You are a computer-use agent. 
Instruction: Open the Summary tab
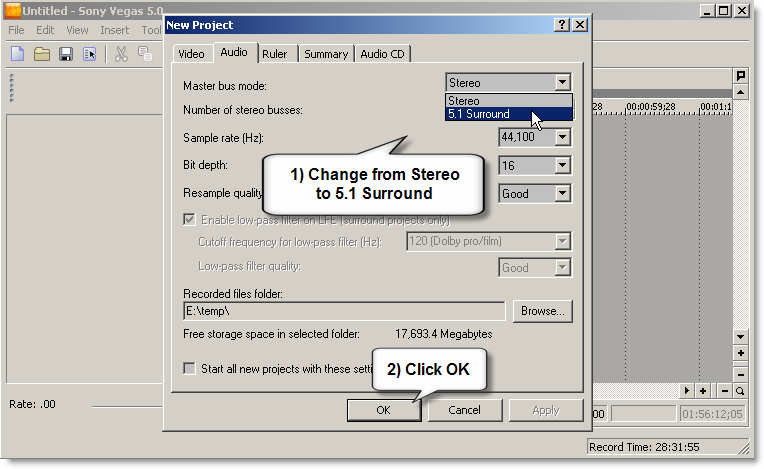point(326,54)
